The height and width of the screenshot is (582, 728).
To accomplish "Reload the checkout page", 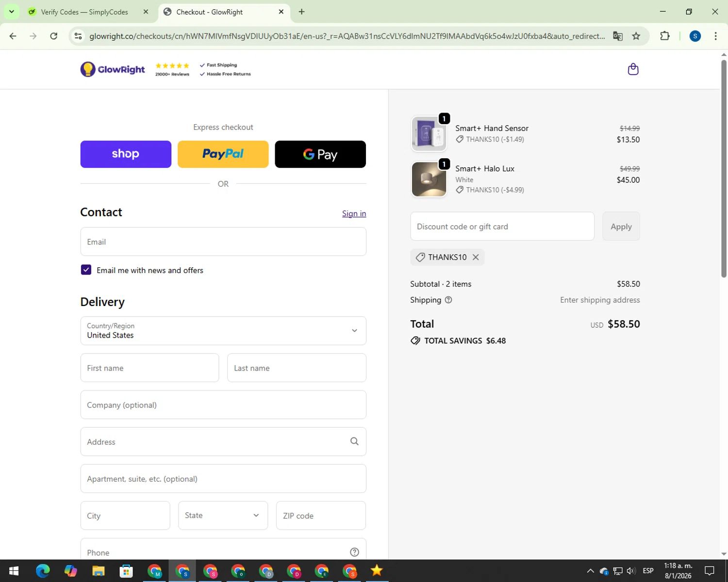I will (54, 36).
